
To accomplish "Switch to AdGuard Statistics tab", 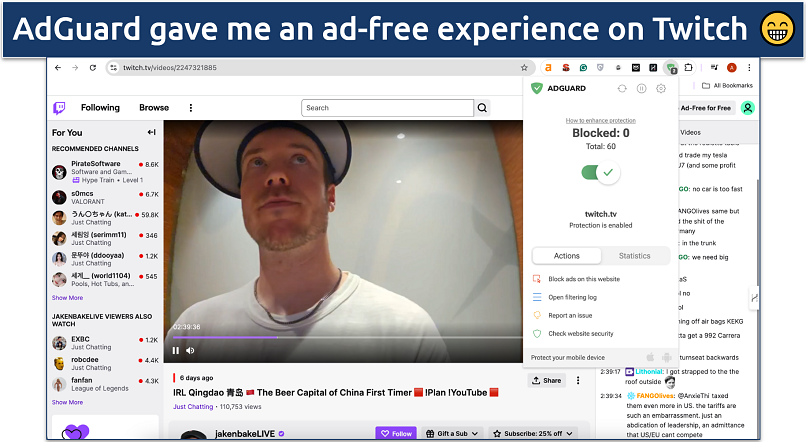I will (635, 256).
